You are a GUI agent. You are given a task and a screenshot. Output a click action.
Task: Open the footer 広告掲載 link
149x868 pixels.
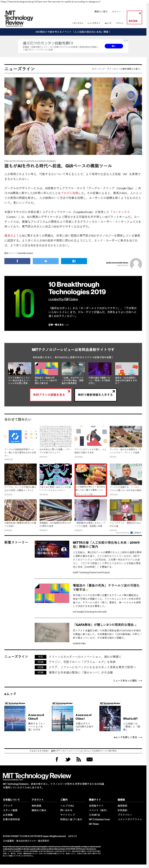coord(8,815)
